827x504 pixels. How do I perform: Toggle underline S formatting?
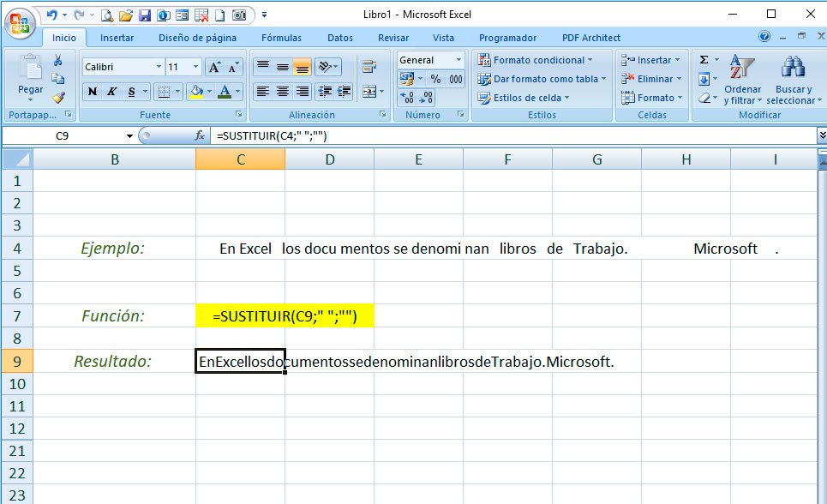click(131, 92)
